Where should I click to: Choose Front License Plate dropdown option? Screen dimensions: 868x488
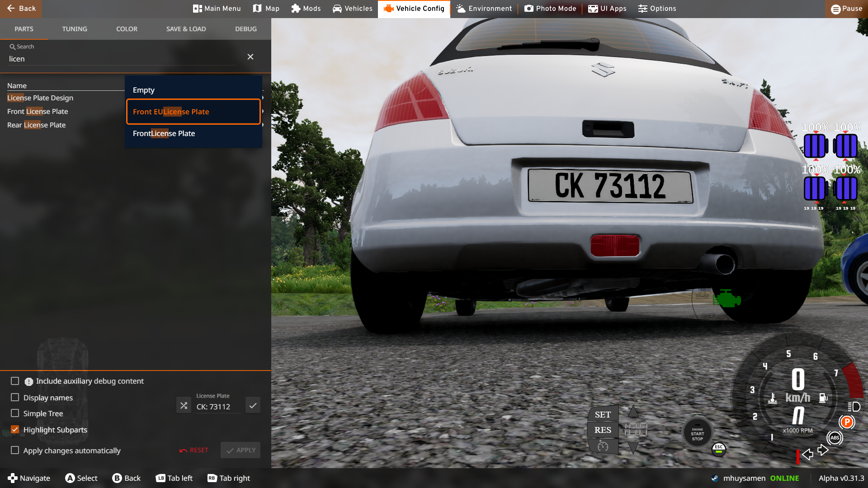[x=193, y=133]
